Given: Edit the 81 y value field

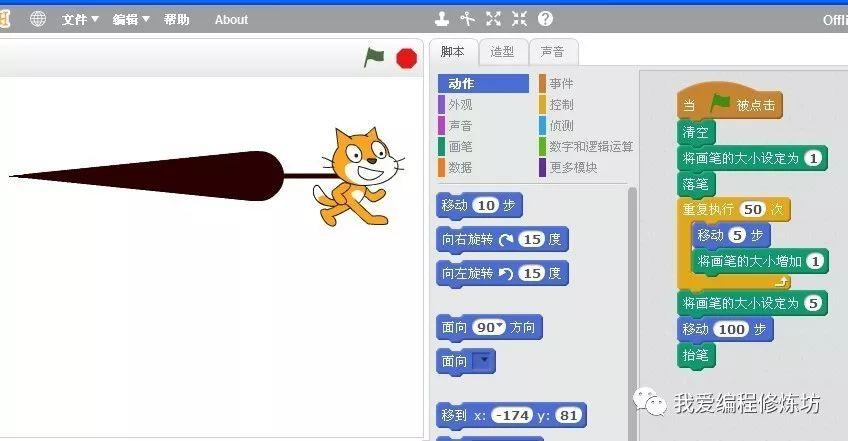Looking at the screenshot, I should tap(568, 416).
